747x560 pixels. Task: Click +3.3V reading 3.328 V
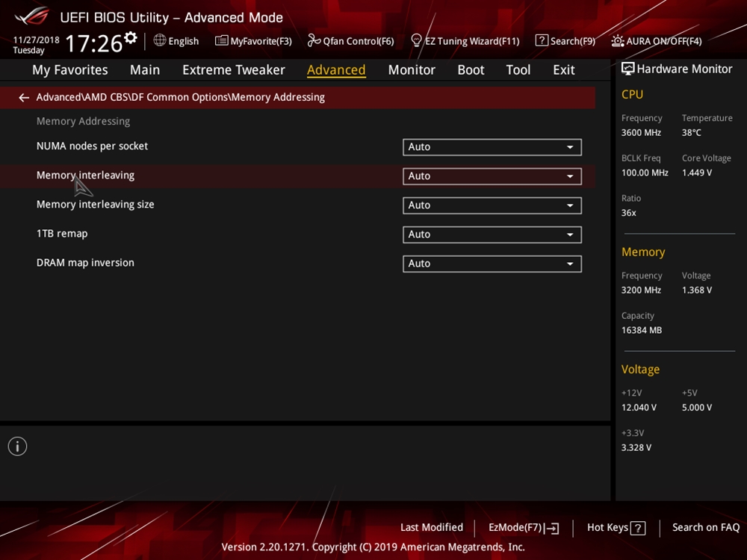(636, 447)
